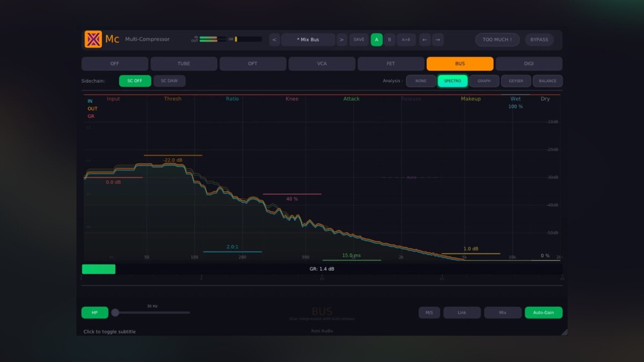Click the Knee parameter label
This screenshot has height=362, width=644.
pos(292,99)
